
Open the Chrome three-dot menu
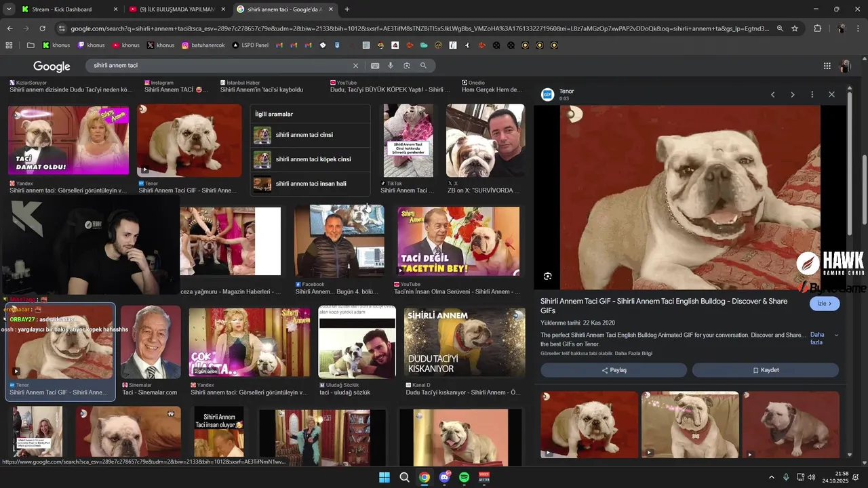[x=859, y=28]
